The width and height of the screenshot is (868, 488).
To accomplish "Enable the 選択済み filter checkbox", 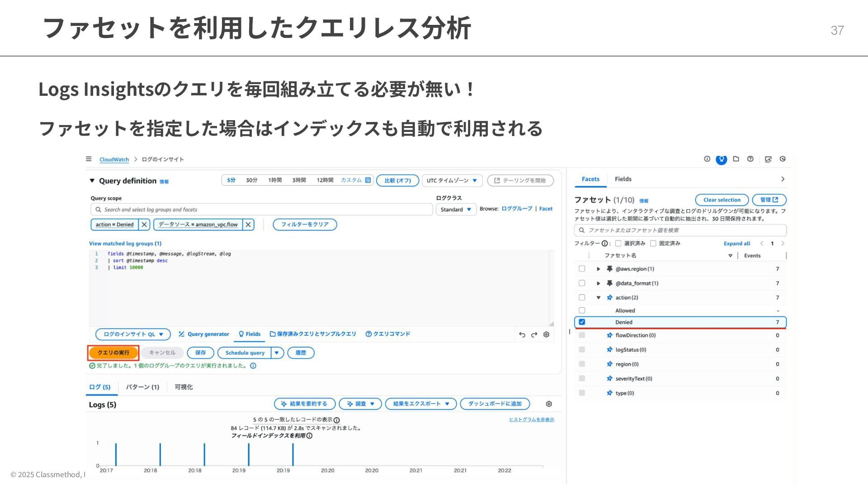I will (618, 244).
